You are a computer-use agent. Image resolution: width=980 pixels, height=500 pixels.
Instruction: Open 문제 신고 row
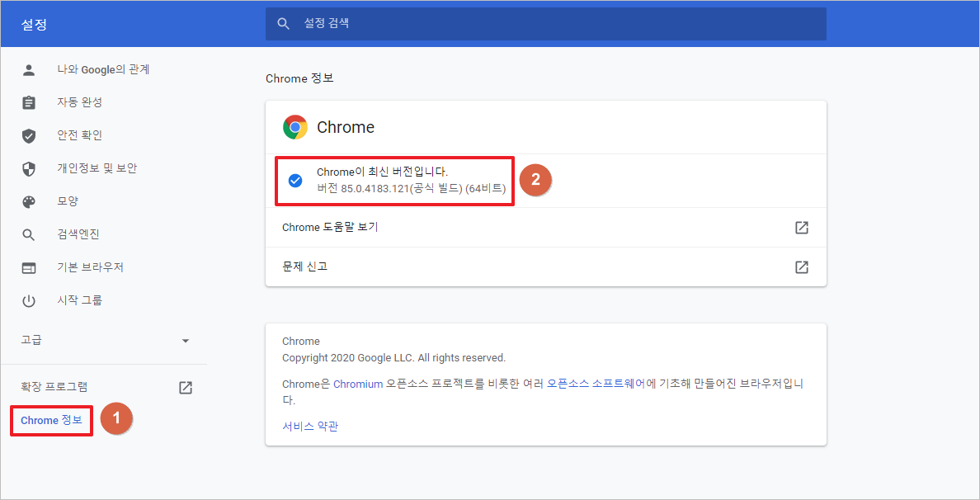coord(545,267)
